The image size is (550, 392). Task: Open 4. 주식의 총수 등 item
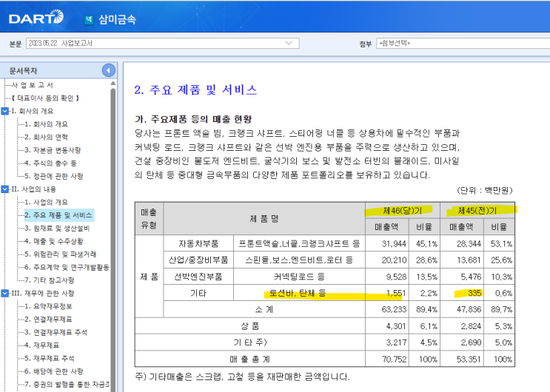click(x=50, y=163)
